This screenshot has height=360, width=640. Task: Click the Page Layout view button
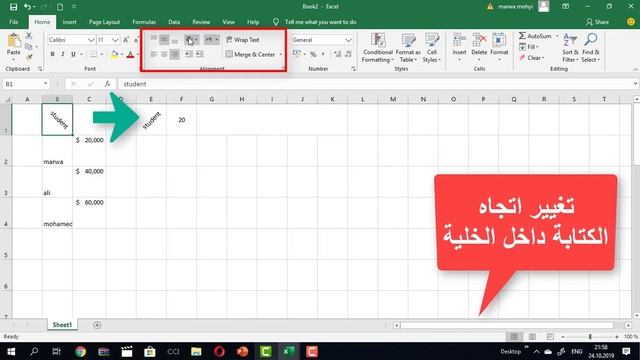pyautogui.click(x=532, y=337)
